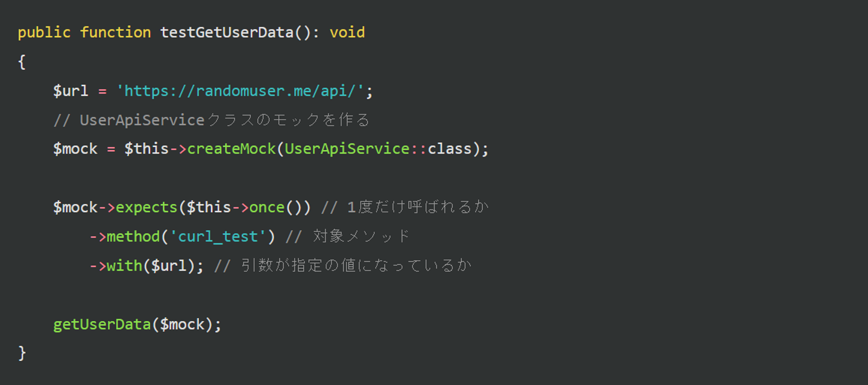Click the 'once' method call
Viewport: 868px width, 385px height.
tap(266, 207)
